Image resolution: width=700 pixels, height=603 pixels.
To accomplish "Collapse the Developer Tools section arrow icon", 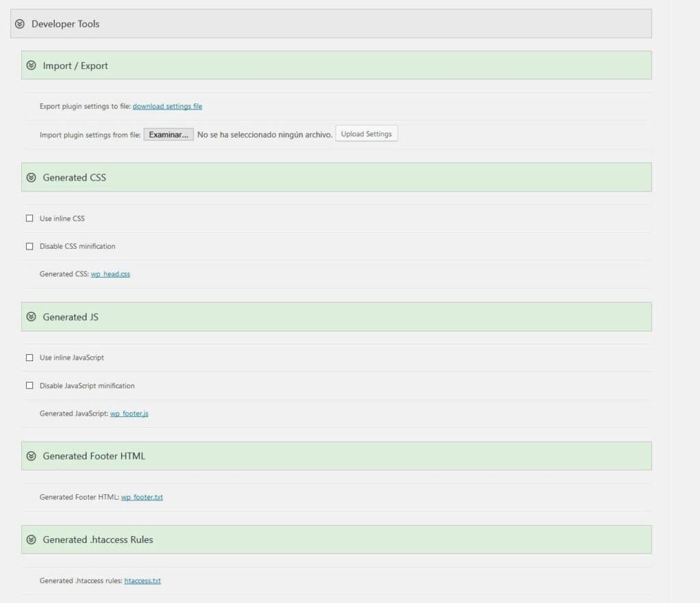I will [20, 24].
